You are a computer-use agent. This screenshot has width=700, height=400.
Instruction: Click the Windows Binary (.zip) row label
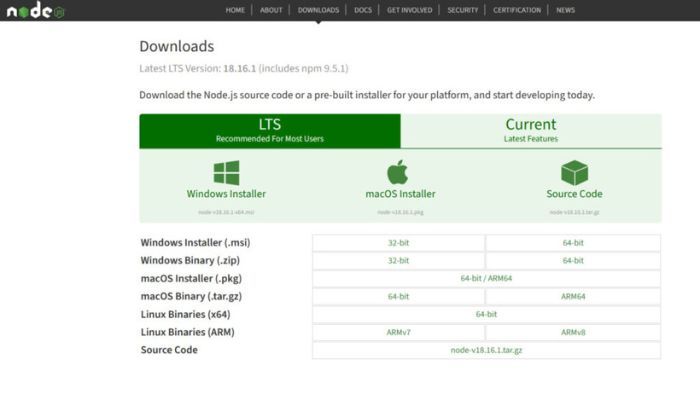tap(190, 260)
